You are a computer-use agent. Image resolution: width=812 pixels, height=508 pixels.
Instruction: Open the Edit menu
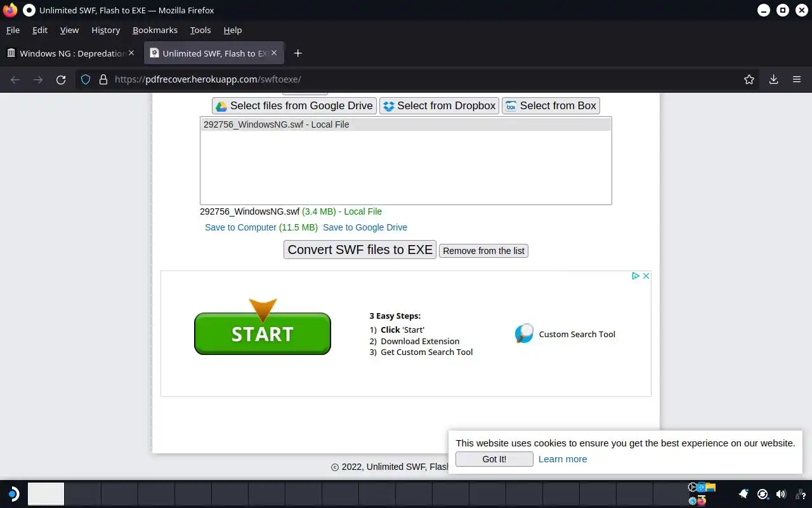[40, 30]
